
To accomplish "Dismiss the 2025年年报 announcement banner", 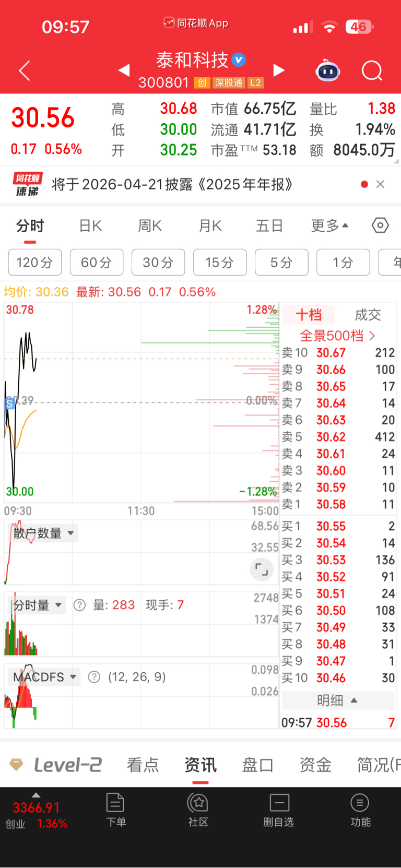I will tap(381, 184).
